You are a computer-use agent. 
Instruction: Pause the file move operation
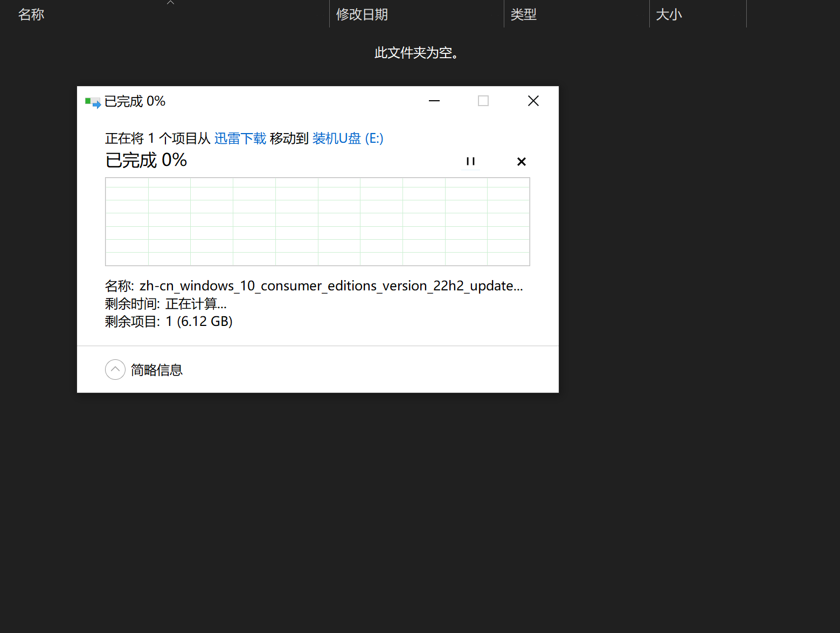(x=470, y=161)
